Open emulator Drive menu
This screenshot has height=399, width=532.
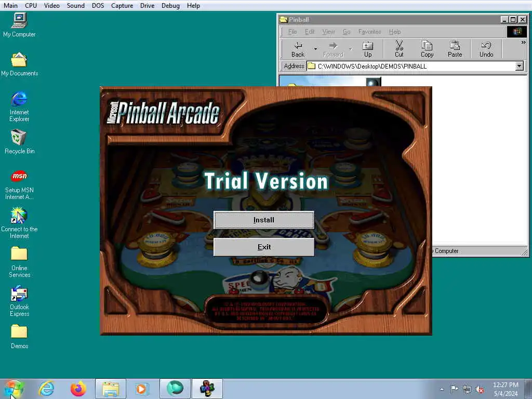(147, 5)
